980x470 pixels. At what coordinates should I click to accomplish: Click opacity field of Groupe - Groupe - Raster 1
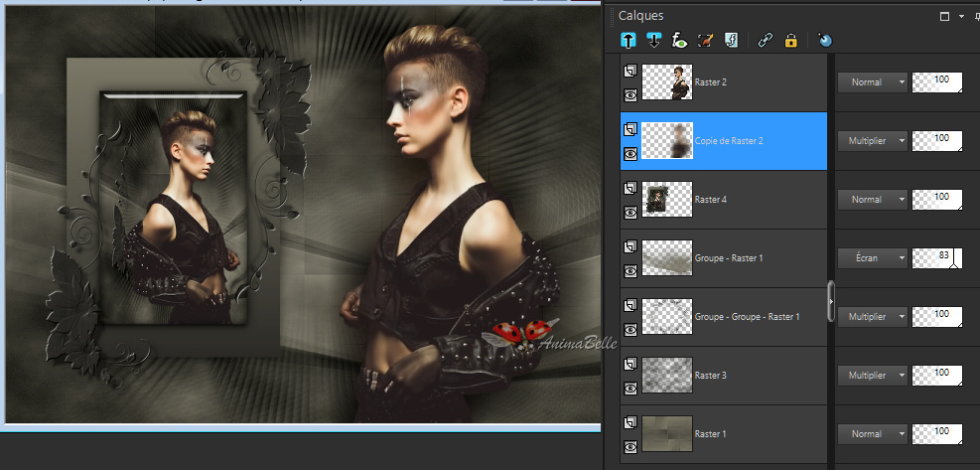point(937,317)
